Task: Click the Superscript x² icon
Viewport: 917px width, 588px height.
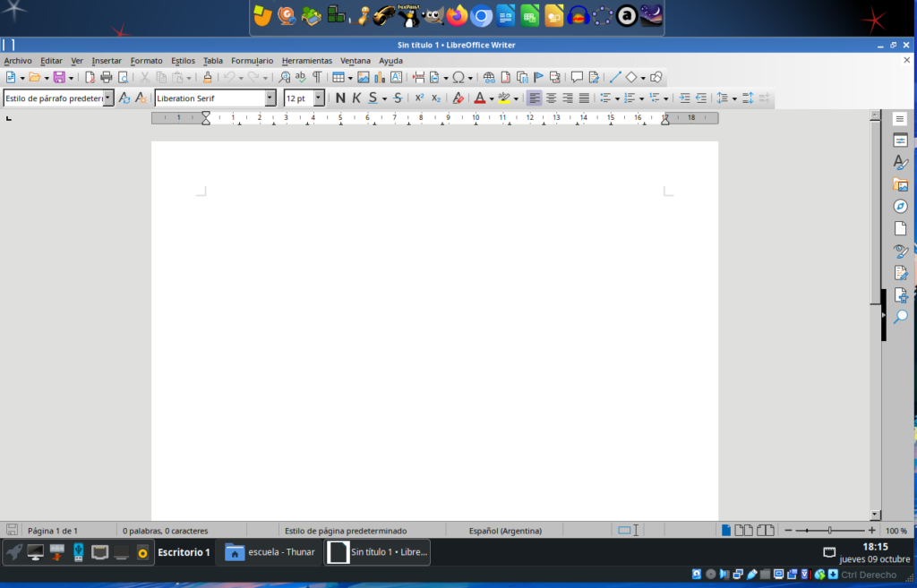Action: (x=418, y=98)
